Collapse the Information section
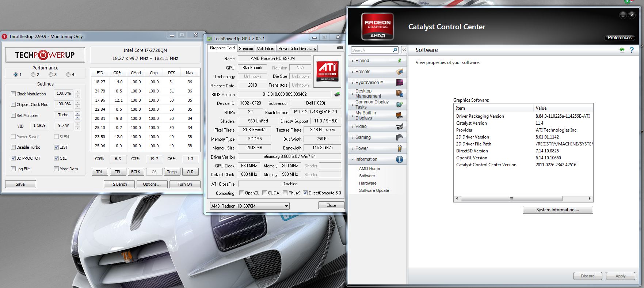This screenshot has width=644, height=288. click(353, 159)
